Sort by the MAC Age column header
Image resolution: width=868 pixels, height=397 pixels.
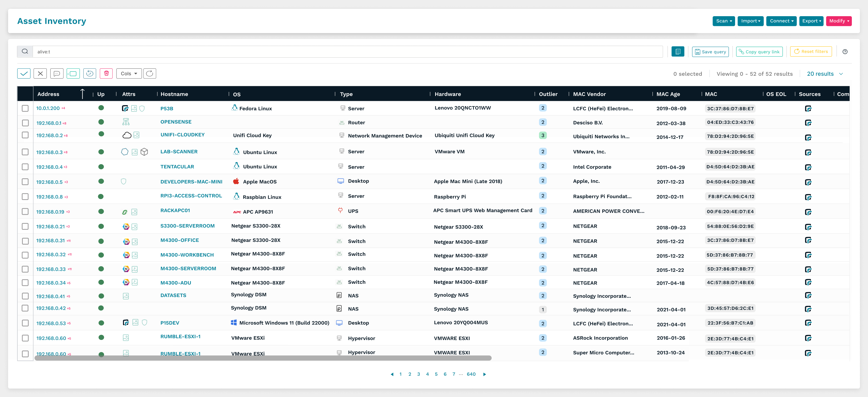(668, 94)
